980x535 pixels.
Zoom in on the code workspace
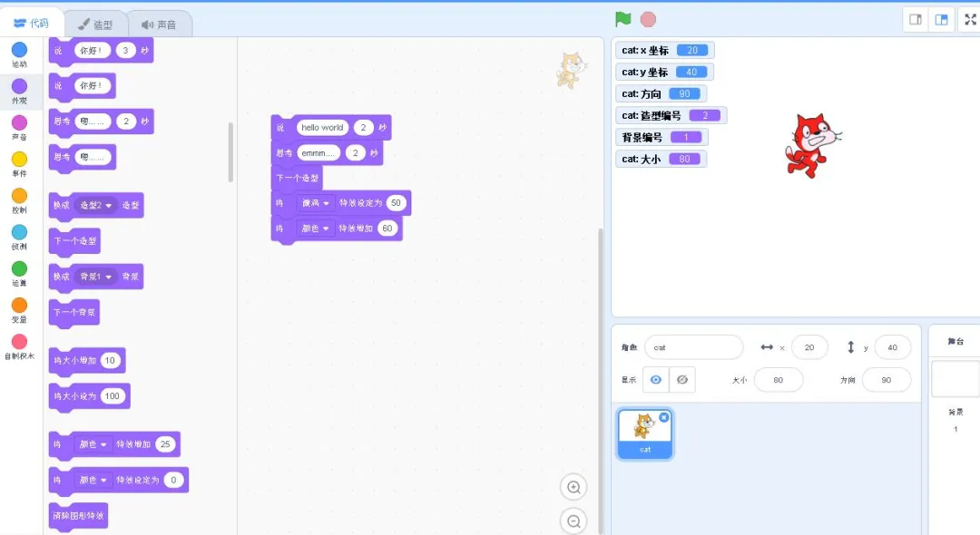point(573,488)
